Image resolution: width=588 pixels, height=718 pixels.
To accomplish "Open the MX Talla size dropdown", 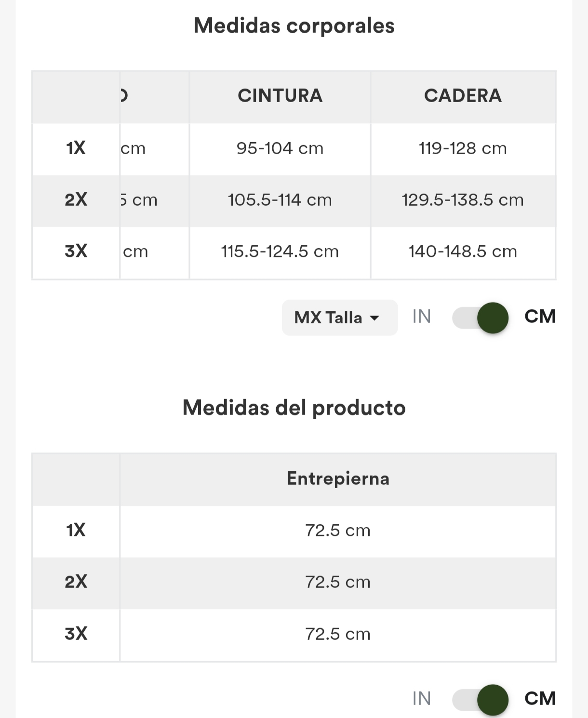I will pos(340,318).
